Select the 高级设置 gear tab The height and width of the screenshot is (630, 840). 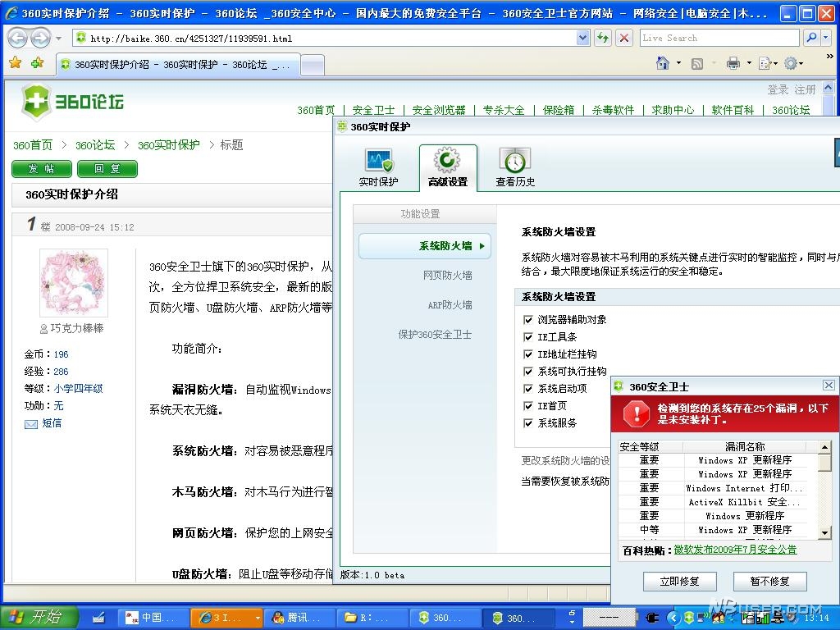pos(448,167)
